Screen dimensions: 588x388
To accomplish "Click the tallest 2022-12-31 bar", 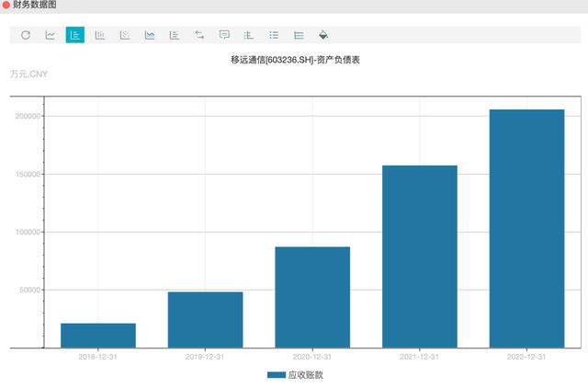I will (526, 229).
